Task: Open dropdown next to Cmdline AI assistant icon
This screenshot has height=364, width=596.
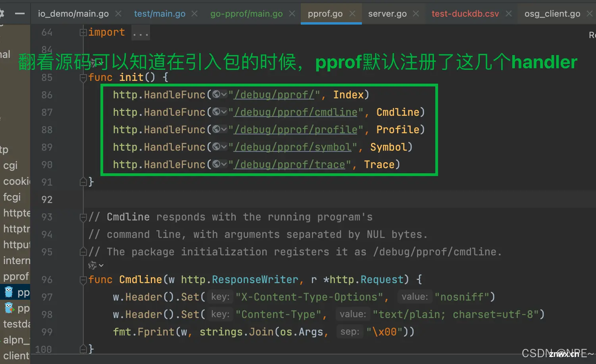Action: (101, 265)
